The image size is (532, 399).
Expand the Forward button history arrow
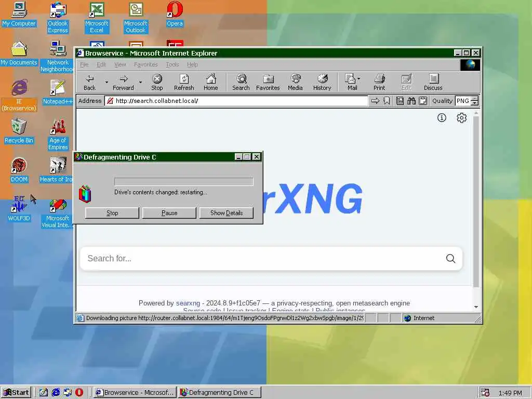click(x=140, y=82)
